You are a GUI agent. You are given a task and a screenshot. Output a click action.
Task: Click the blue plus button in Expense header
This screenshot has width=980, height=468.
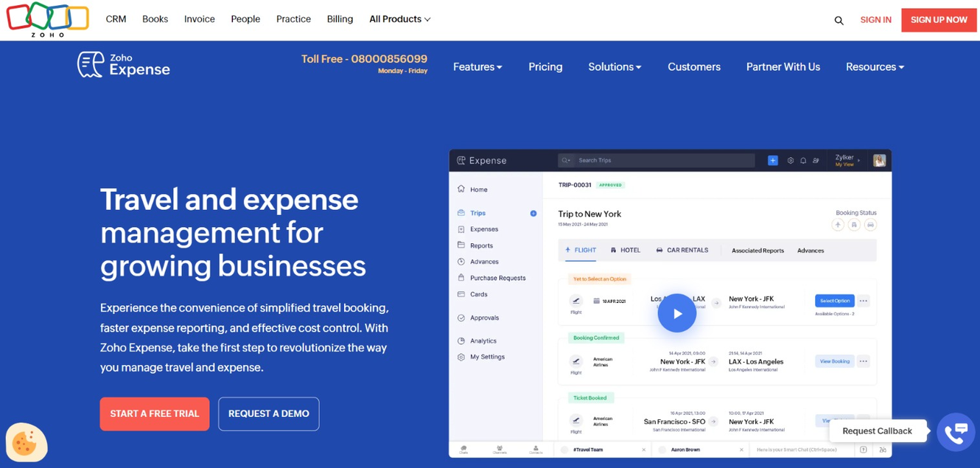click(x=772, y=160)
